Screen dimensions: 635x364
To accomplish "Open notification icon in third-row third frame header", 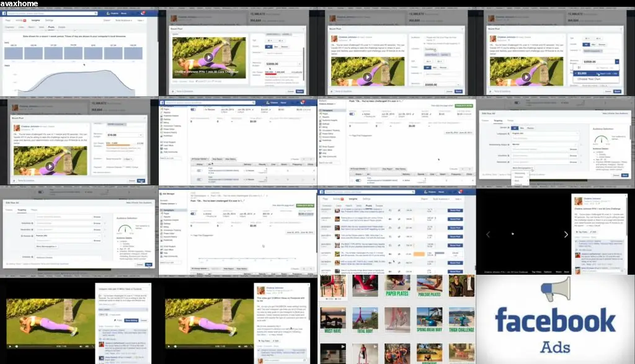I will (x=460, y=192).
